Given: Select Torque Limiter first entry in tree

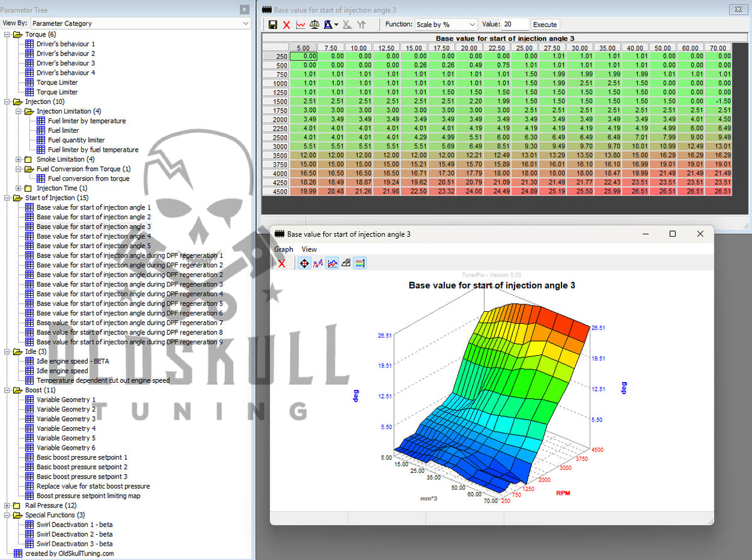Looking at the screenshot, I should [57, 82].
